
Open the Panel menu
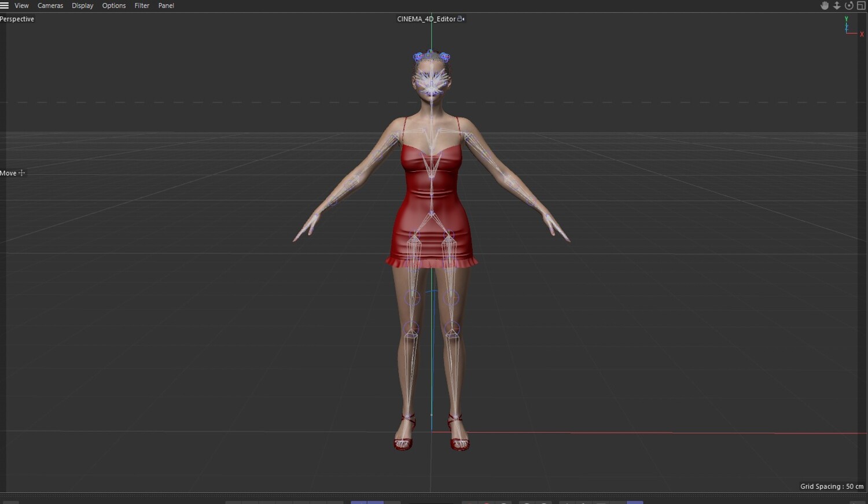tap(166, 6)
